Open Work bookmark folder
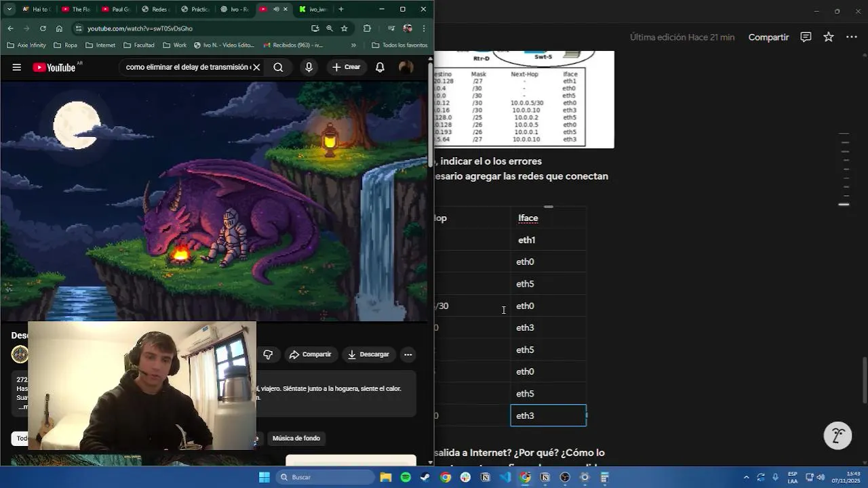 (x=174, y=45)
